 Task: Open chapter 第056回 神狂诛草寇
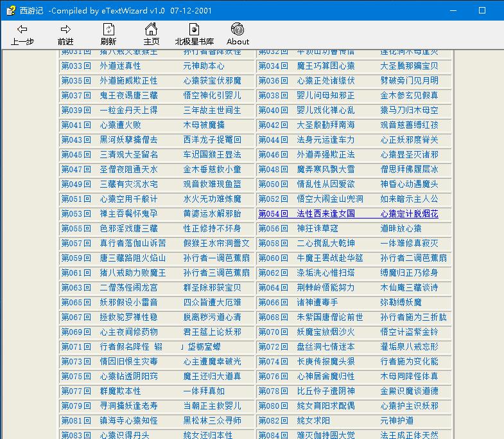[340, 229]
